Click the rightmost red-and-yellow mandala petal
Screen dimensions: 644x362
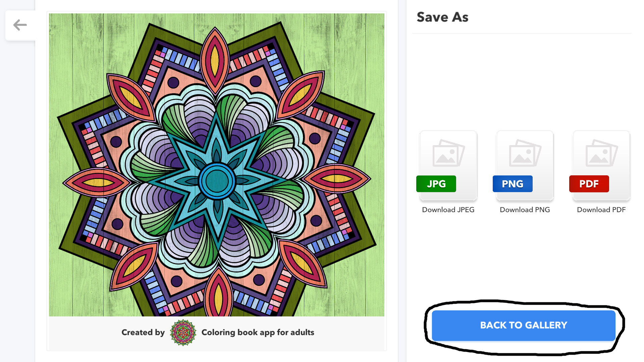tap(337, 179)
